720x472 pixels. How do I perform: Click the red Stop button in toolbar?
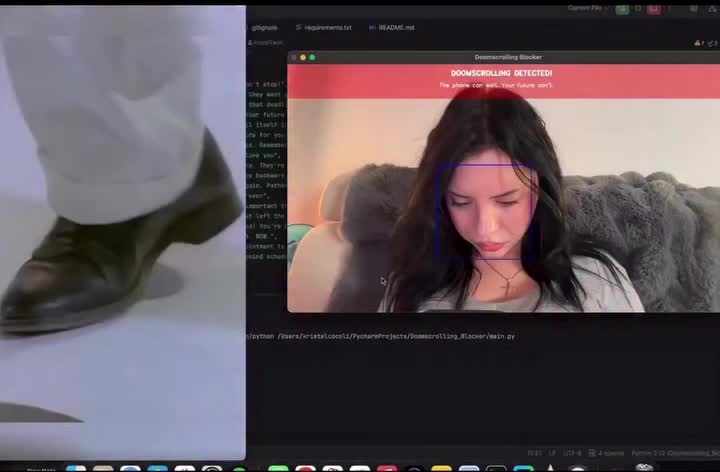click(655, 9)
